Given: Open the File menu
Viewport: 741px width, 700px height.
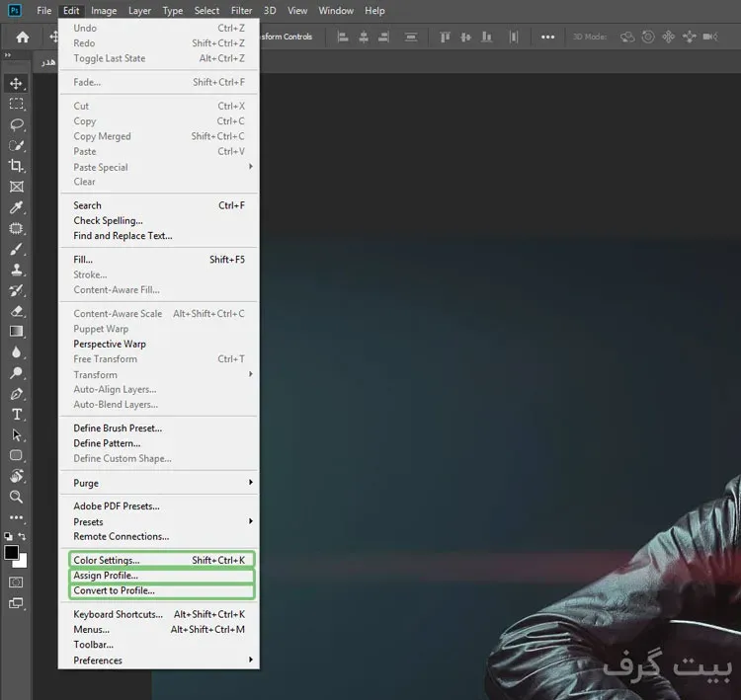Looking at the screenshot, I should (x=43, y=11).
